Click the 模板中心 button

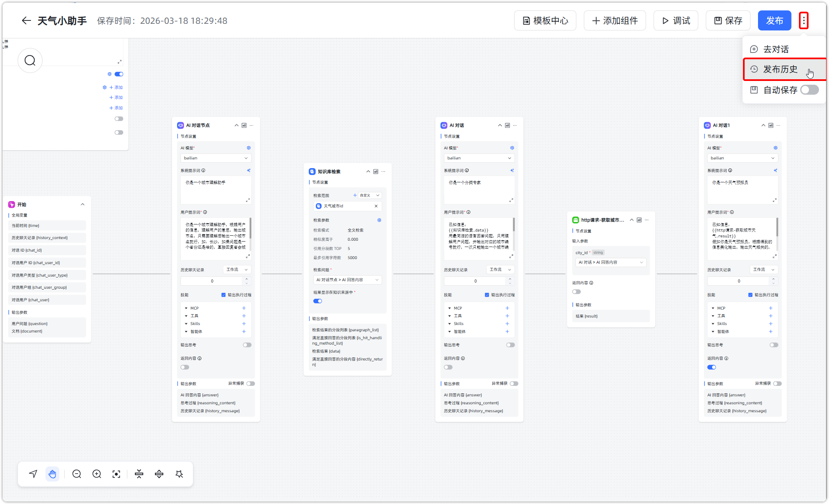click(x=545, y=20)
